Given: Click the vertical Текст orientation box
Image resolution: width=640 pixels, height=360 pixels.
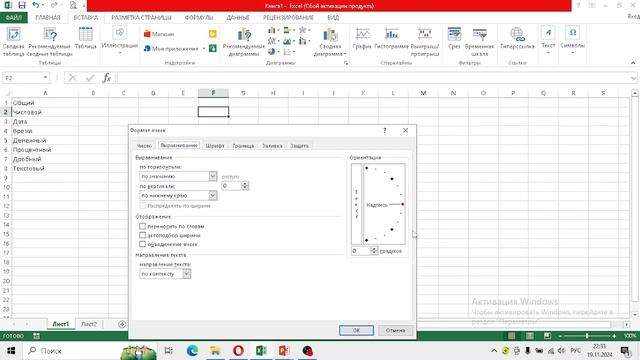Looking at the screenshot, I should pos(356,204).
